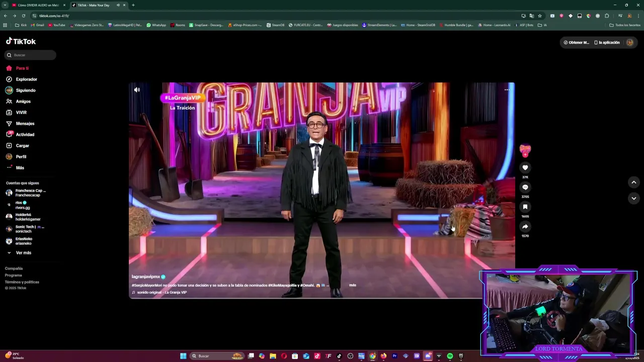
Task: Open Firefox from taskbar
Action: [x=383, y=356]
